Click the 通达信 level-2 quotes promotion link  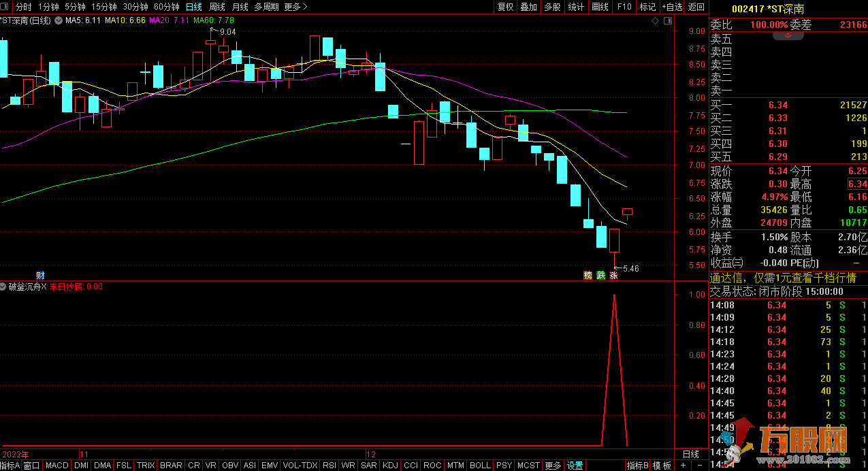(783, 278)
